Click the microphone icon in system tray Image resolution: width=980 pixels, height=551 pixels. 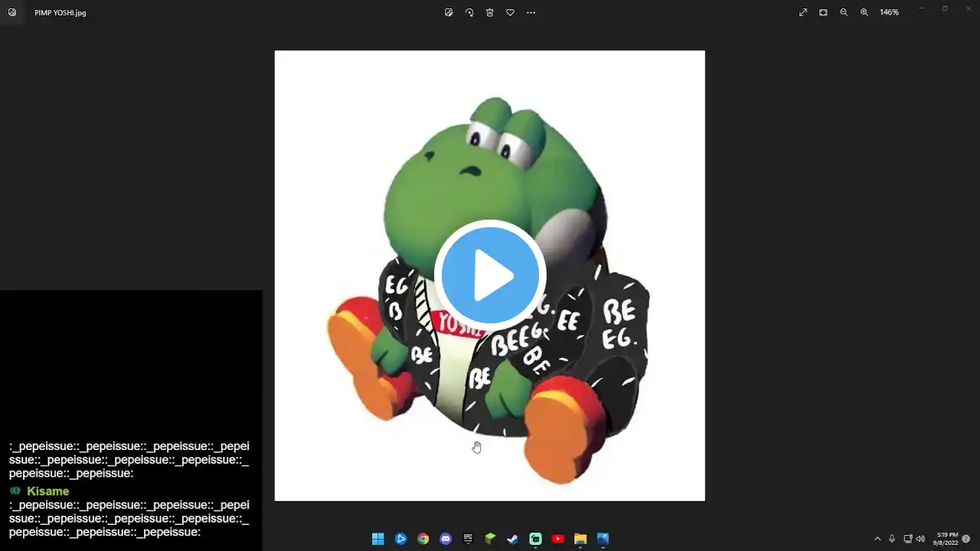click(892, 539)
